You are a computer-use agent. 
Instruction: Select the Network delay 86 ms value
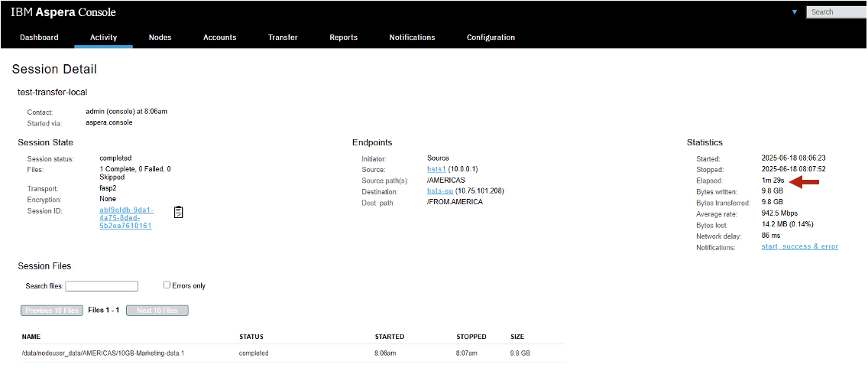[771, 235]
